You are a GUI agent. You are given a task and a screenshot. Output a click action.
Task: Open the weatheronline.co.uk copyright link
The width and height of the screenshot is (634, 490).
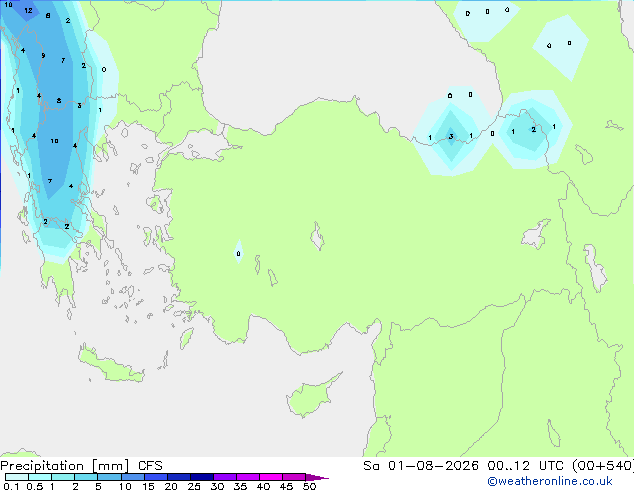[550, 481]
